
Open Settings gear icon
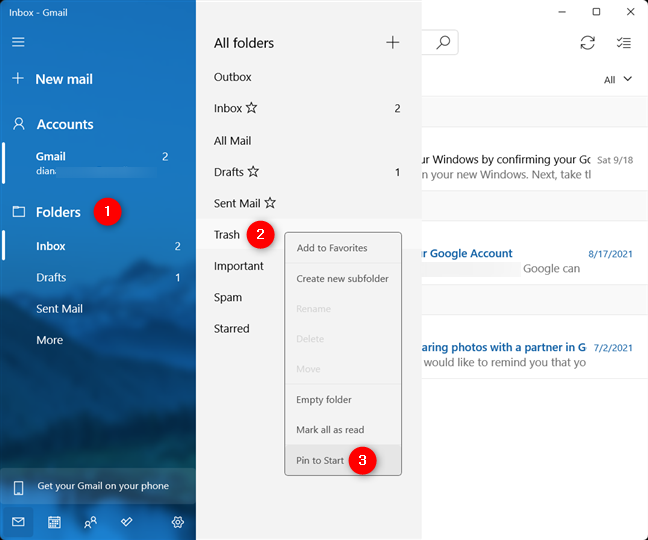pos(178,522)
